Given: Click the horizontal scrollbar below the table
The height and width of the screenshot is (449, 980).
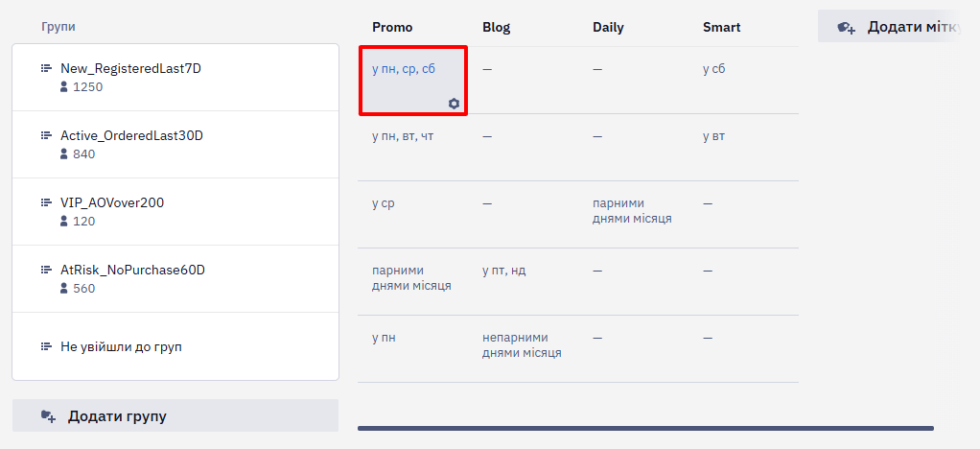Looking at the screenshot, I should pyautogui.click(x=645, y=428).
